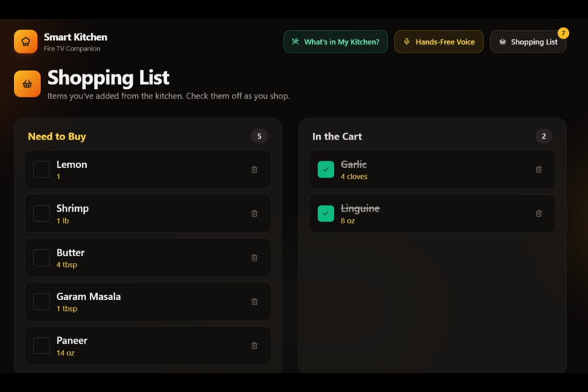Start Hands-Free Voice mode

coord(438,42)
